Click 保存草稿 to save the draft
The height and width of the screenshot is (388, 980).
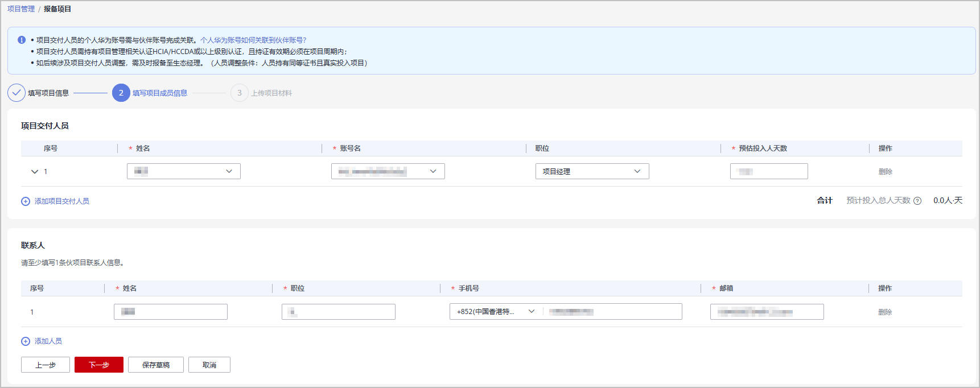(156, 365)
